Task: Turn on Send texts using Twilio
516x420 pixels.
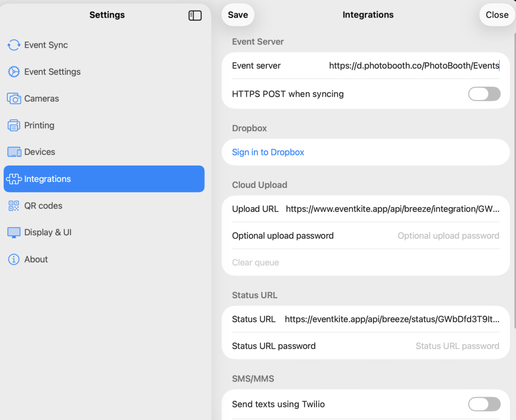Action: coord(484,404)
